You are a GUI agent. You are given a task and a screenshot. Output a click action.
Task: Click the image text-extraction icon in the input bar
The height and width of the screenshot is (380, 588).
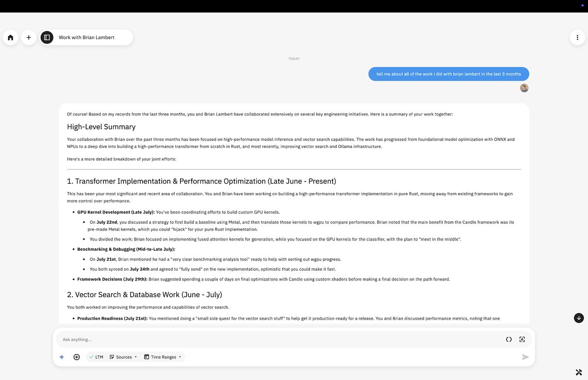[x=522, y=339]
